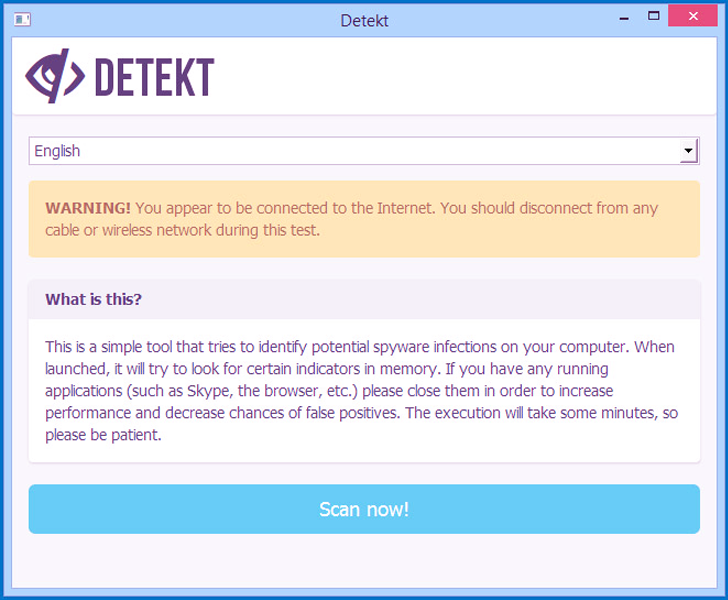Click the Detekt eye logo icon
The width and height of the screenshot is (728, 600).
click(55, 76)
